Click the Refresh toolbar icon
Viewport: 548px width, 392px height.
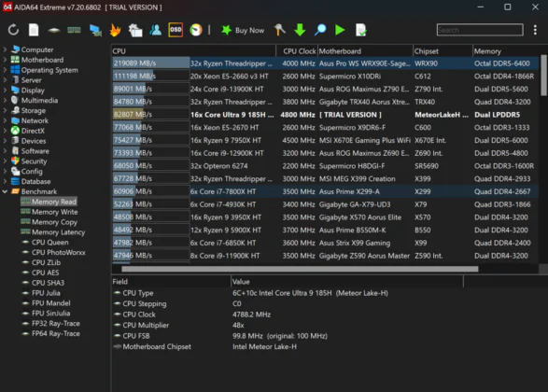[x=13, y=30]
